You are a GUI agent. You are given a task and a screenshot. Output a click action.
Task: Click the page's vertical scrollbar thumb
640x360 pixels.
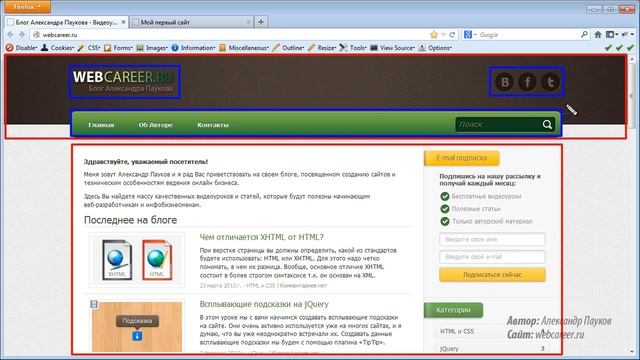click(631, 96)
